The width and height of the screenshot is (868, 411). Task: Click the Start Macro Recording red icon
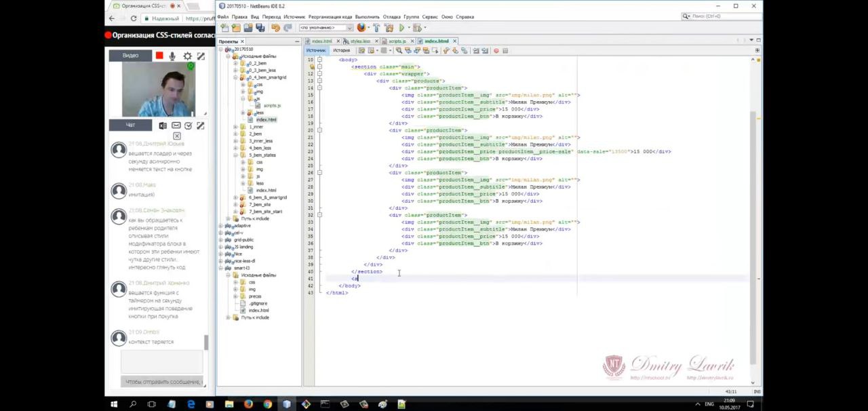[496, 51]
